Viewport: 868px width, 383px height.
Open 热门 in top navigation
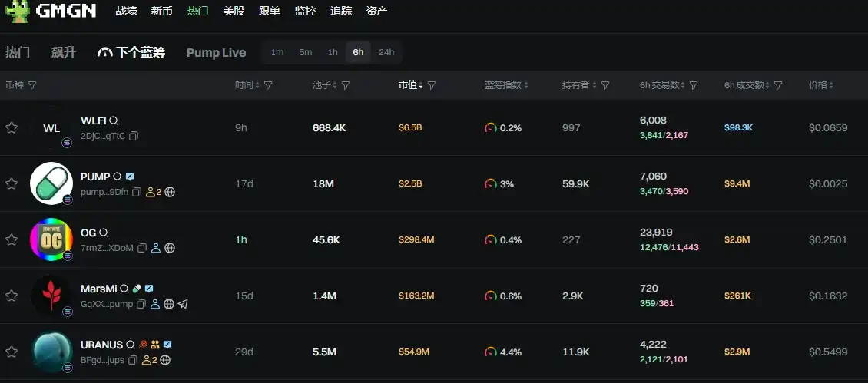tap(197, 11)
